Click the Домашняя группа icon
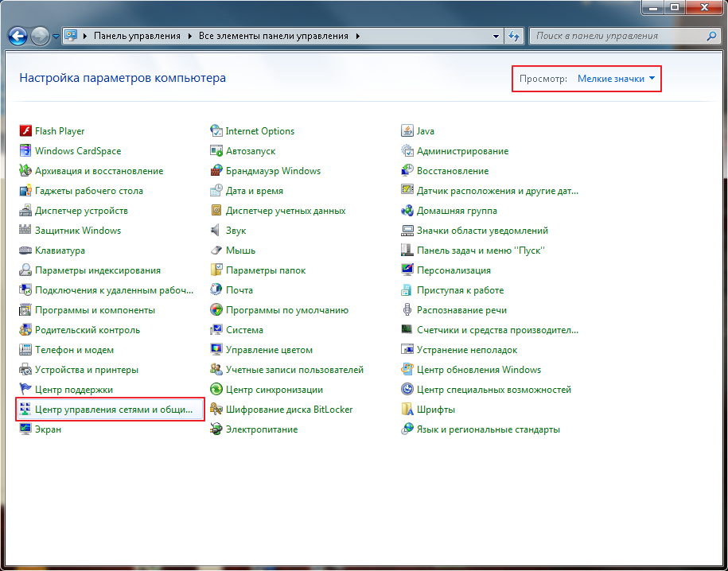This screenshot has width=728, height=571. 407,211
